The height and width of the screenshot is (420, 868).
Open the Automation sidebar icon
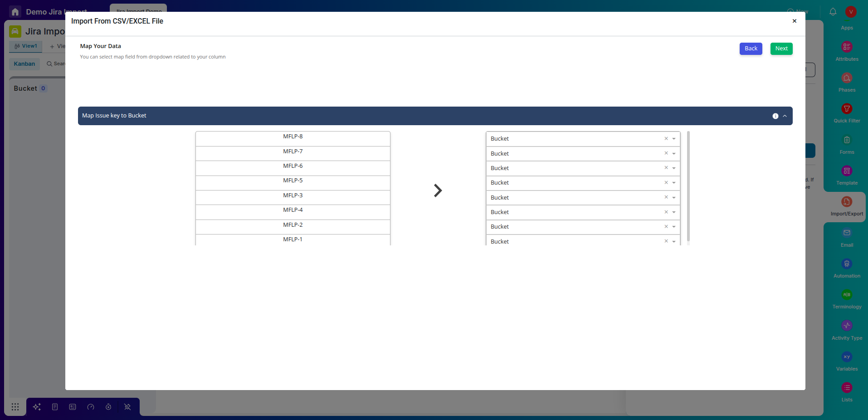[847, 264]
